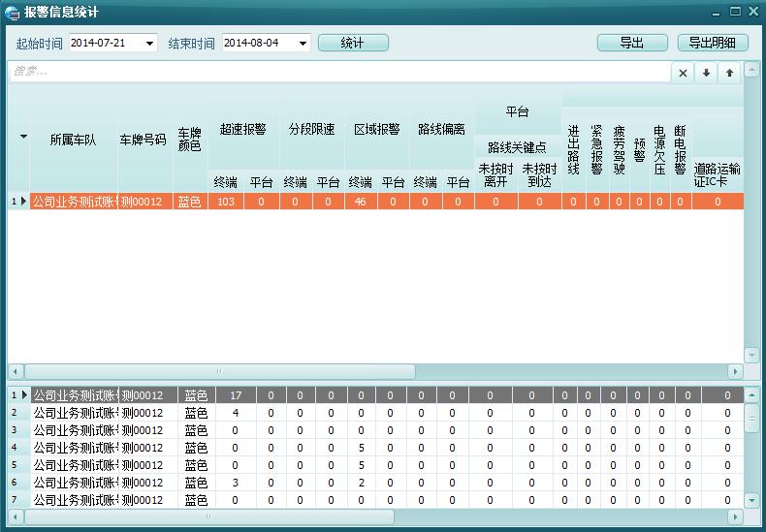Click the row indicator arrow of first summary row
The image size is (766, 532).
(23, 202)
